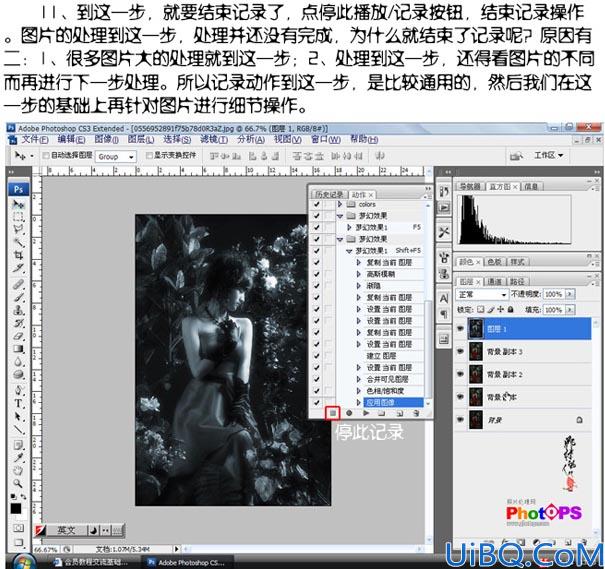Select the Crop tool
The height and width of the screenshot is (569, 605).
[x=18, y=255]
